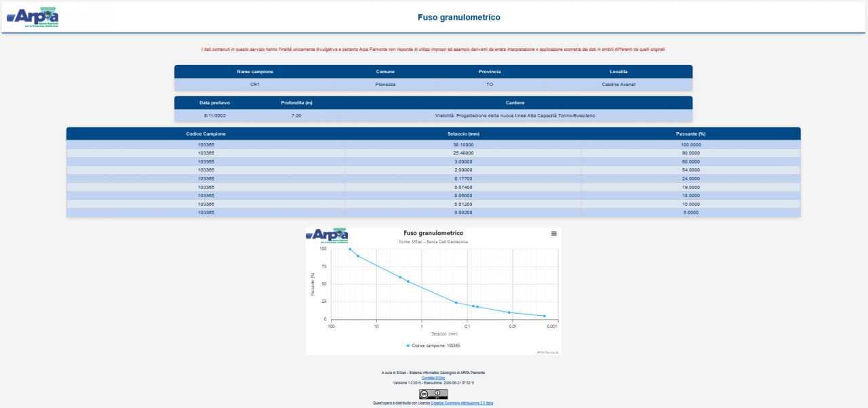Select the CR1 sample name cell

pos(255,85)
